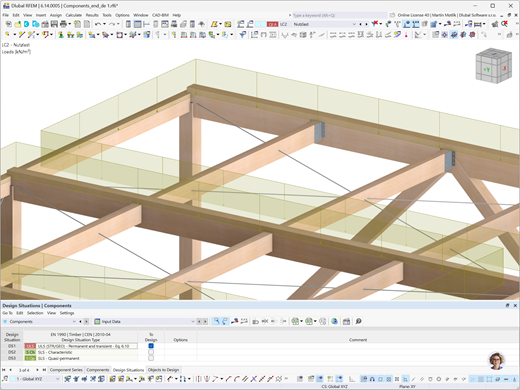The width and height of the screenshot is (520, 390).
Task: Click the magnet snap icon in bottom bar
Action: (372, 379)
